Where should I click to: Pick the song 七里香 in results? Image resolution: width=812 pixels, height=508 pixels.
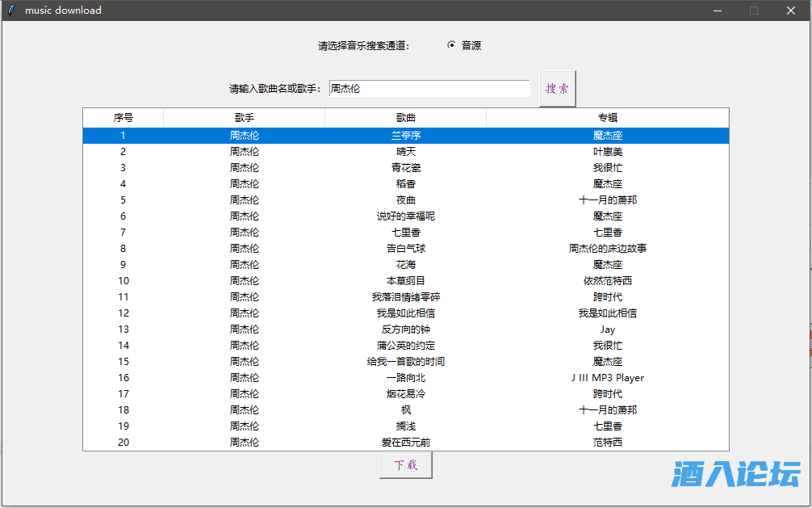pyautogui.click(x=405, y=233)
